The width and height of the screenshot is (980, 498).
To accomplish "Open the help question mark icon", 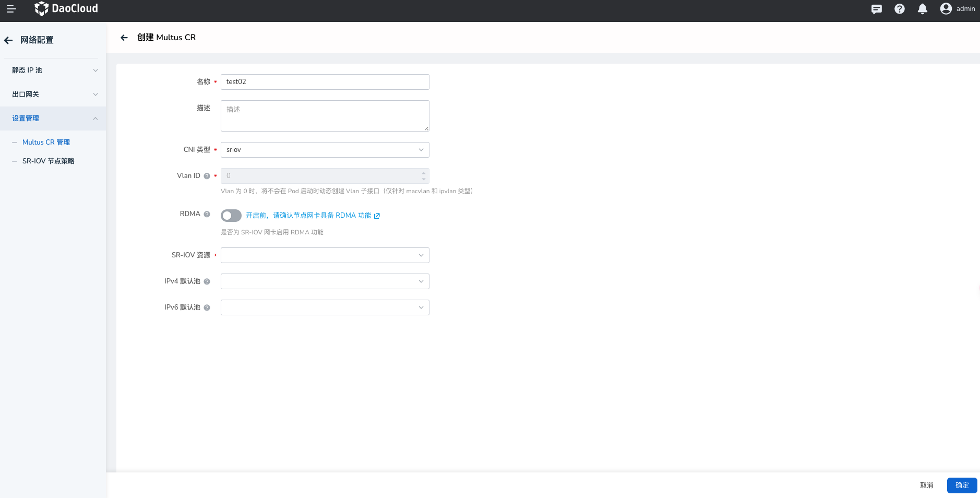I will (899, 9).
